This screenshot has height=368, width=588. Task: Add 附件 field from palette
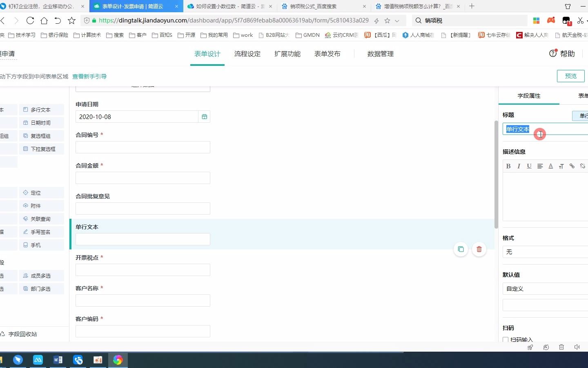(x=42, y=206)
